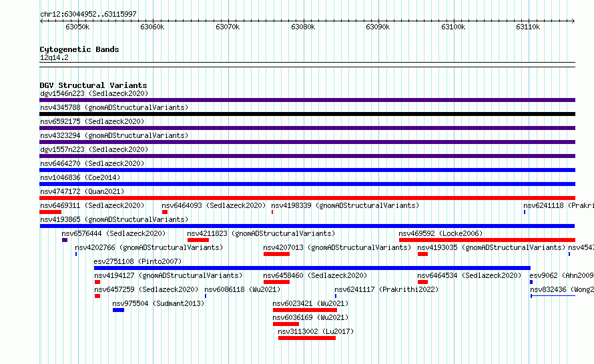Select the blue esv2751108 Pinto2007 bar
This screenshot has height=364, width=594.
[312, 268]
